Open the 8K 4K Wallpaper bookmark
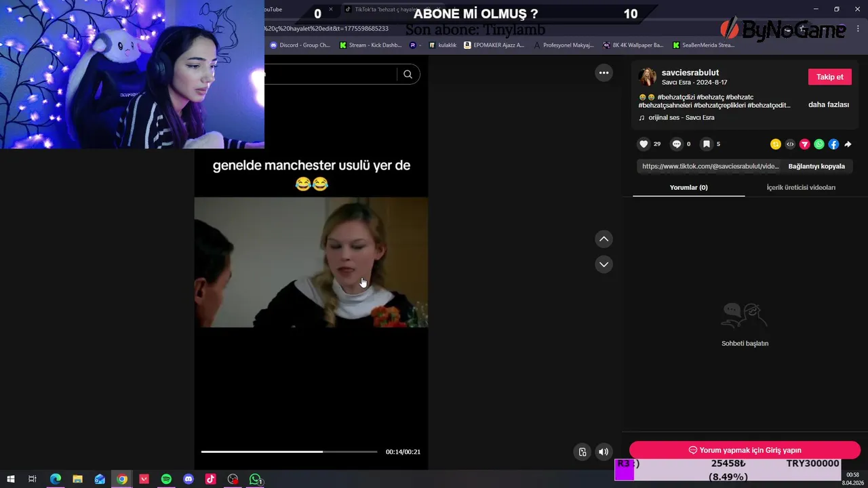This screenshot has width=868, height=488. tap(633, 45)
